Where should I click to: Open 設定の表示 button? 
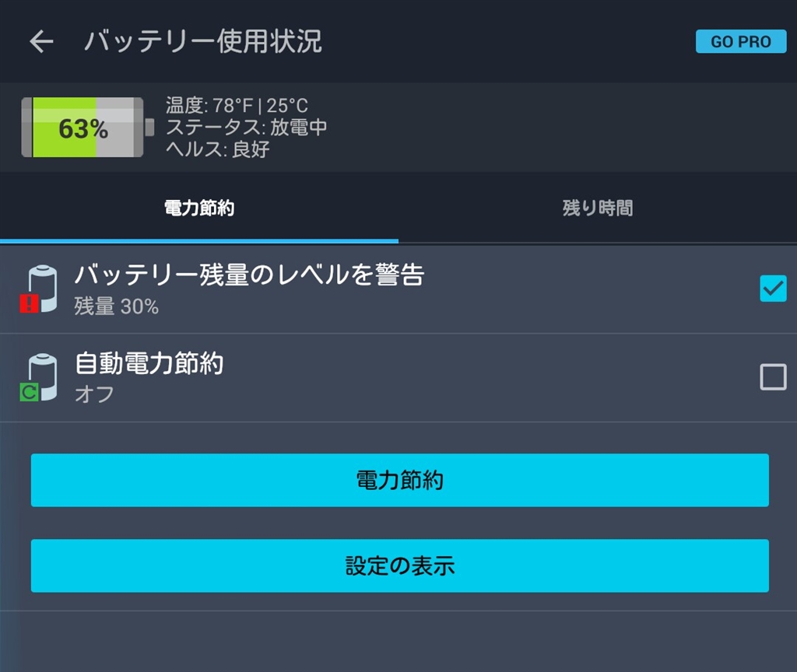click(x=399, y=565)
